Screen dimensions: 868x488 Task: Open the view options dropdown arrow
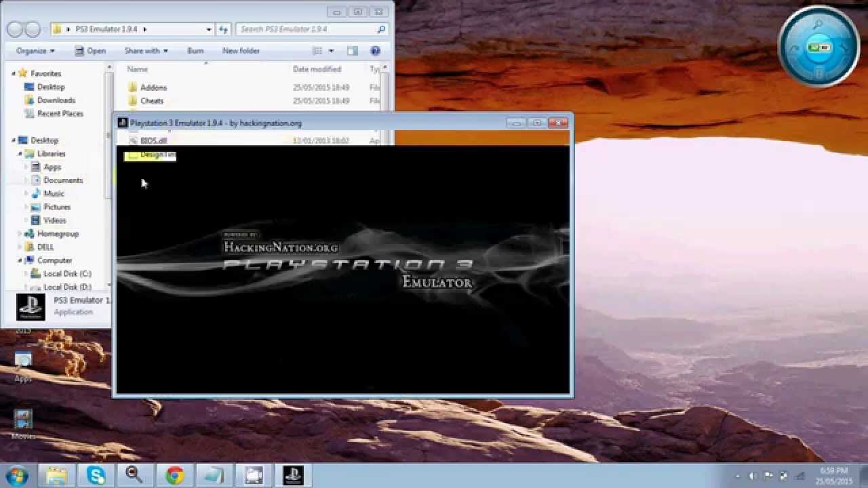click(331, 51)
